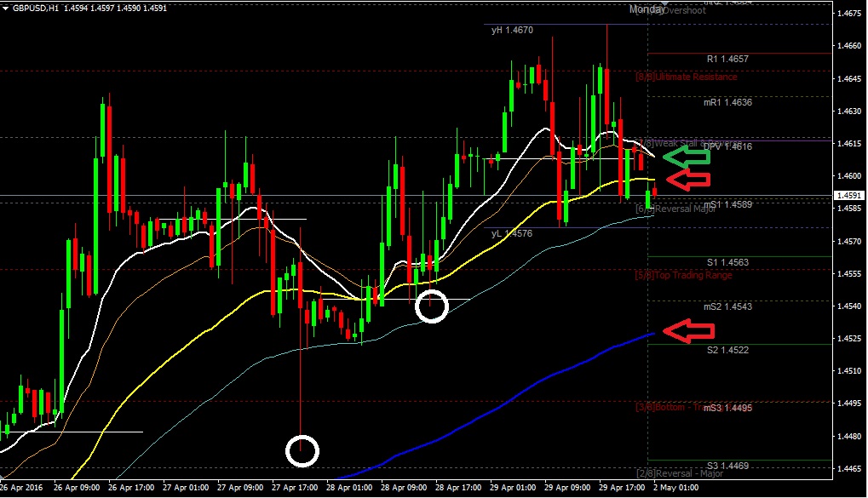Select the mR1 1.4636 label
This screenshot has height=498, width=868.
tap(727, 102)
